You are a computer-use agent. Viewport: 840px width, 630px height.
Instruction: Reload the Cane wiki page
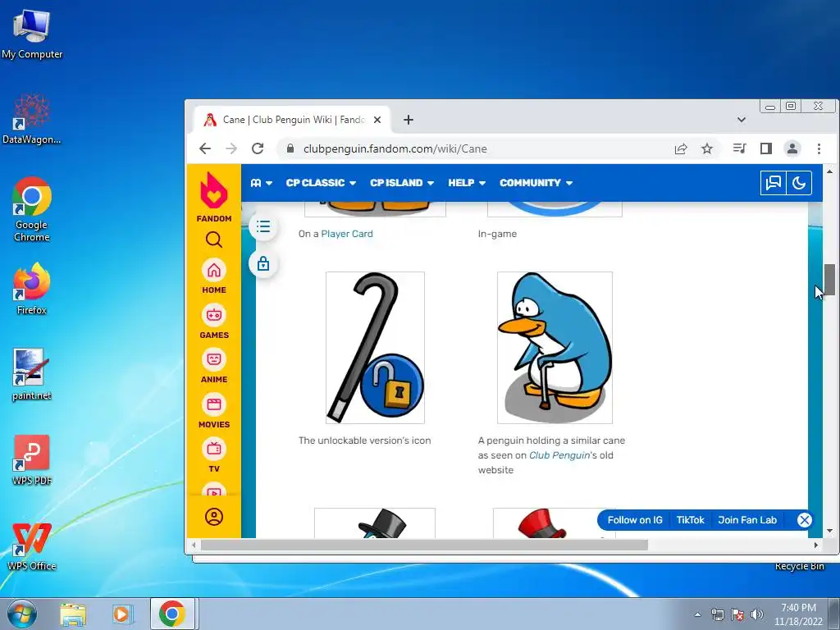pyautogui.click(x=258, y=148)
